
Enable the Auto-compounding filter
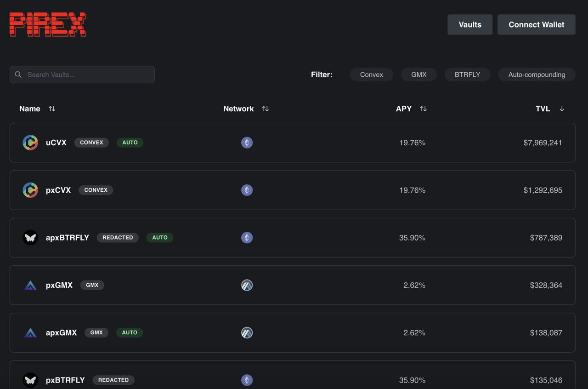pos(537,74)
